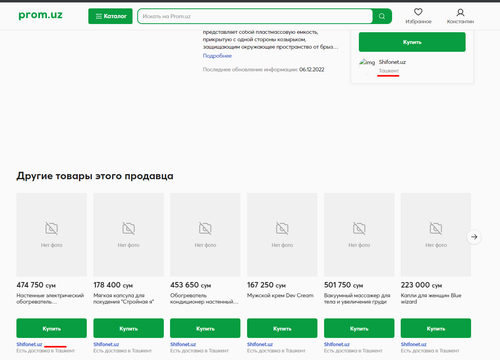
Task: Click the Константин account label
Action: [x=460, y=21]
